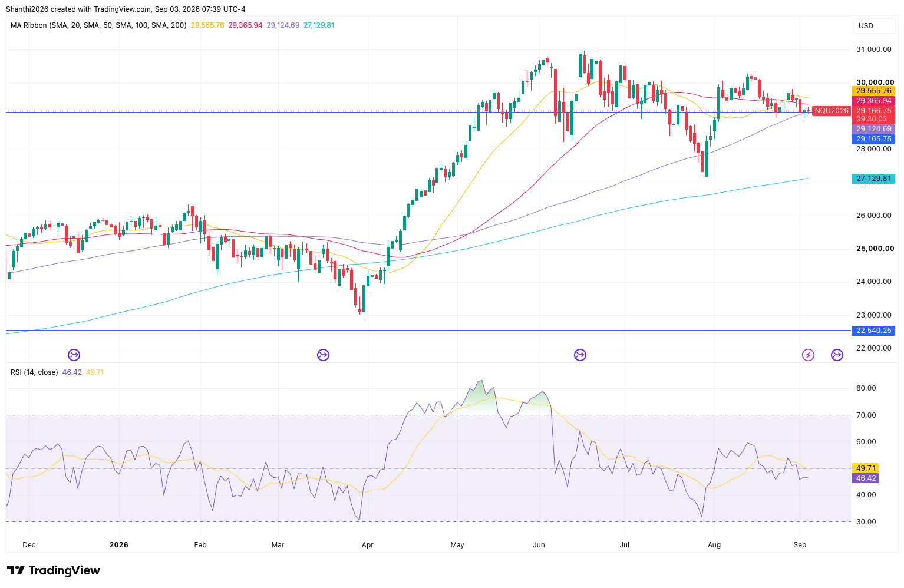Open the USD currency selector
The height and width of the screenshot is (588, 904).
[x=874, y=26]
